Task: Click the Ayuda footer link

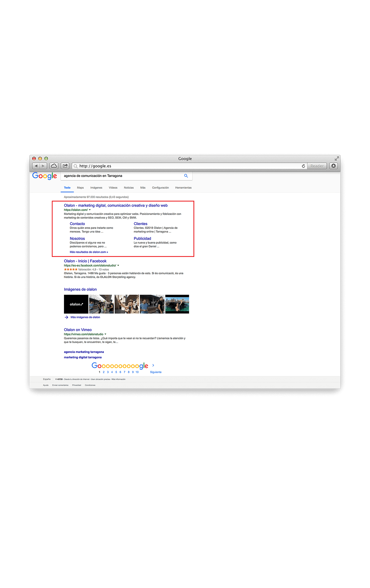Action: (x=46, y=385)
